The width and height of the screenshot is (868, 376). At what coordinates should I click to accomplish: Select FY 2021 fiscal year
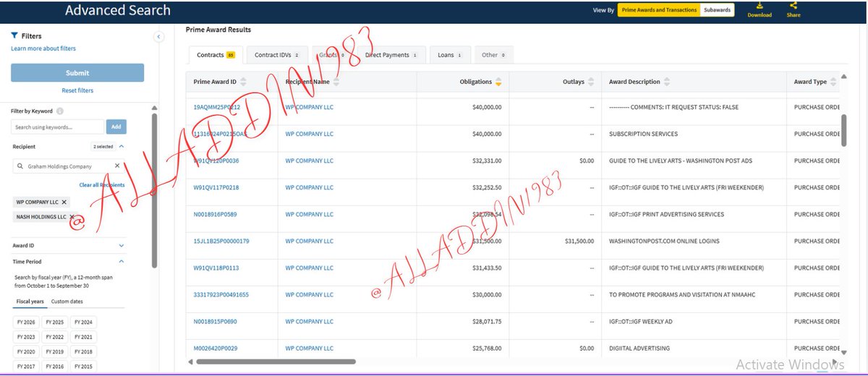click(83, 337)
